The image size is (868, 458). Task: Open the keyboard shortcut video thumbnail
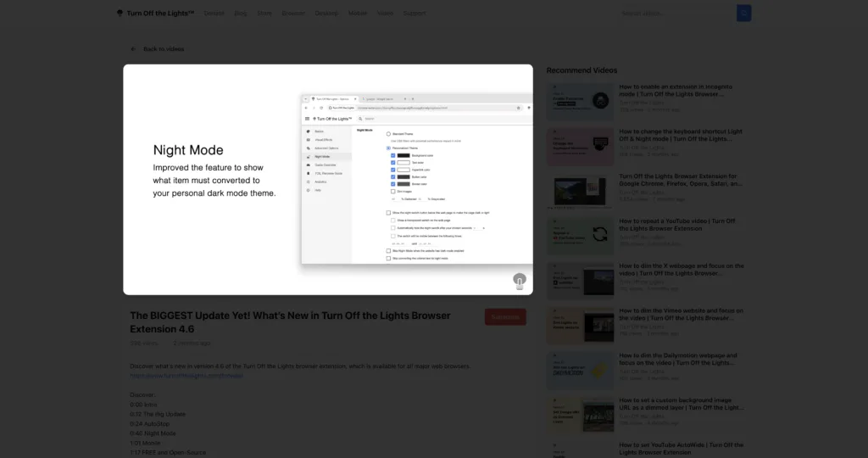click(x=580, y=146)
